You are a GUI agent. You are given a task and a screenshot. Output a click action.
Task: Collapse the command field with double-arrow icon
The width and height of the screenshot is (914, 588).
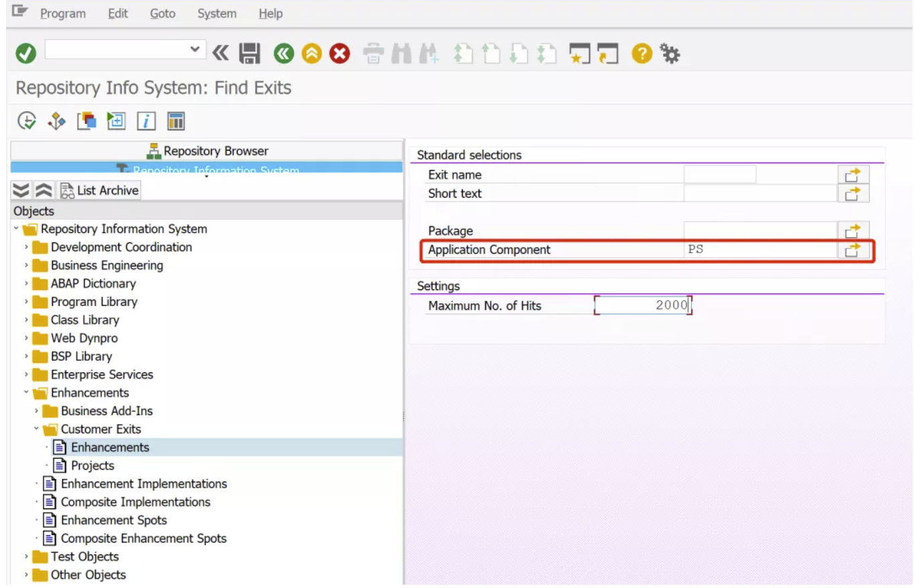tap(220, 53)
